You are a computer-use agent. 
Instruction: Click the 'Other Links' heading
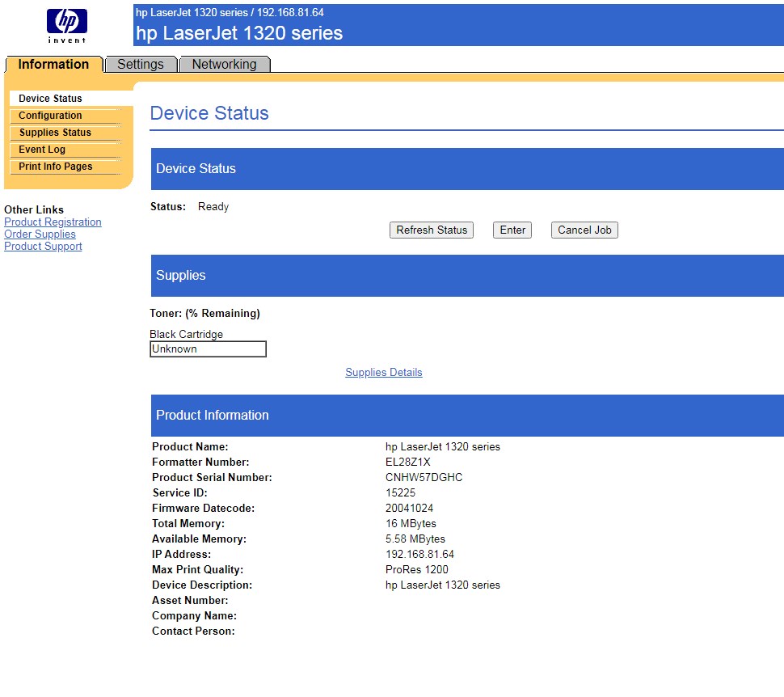pyautogui.click(x=34, y=209)
